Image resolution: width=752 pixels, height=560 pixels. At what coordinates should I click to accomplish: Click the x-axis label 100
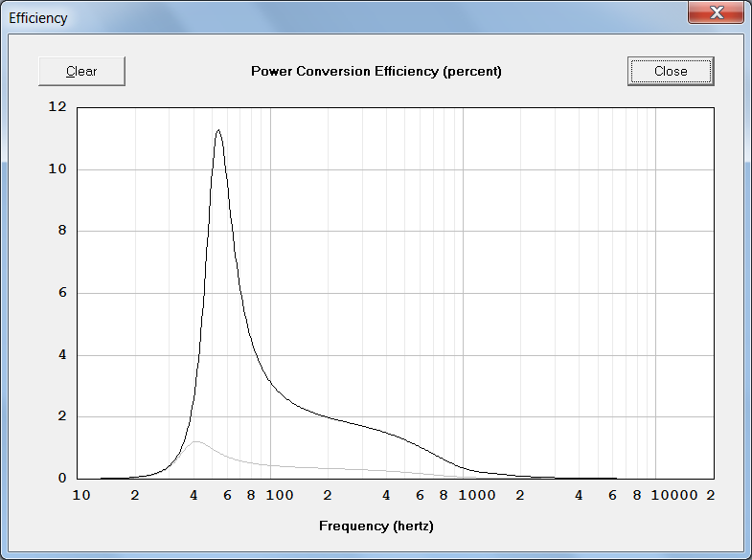point(280,495)
